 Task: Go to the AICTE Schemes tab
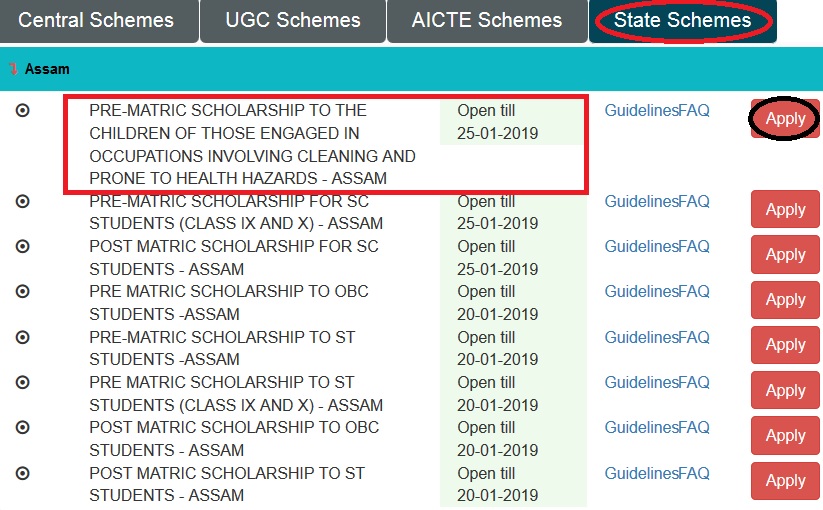pos(487,20)
